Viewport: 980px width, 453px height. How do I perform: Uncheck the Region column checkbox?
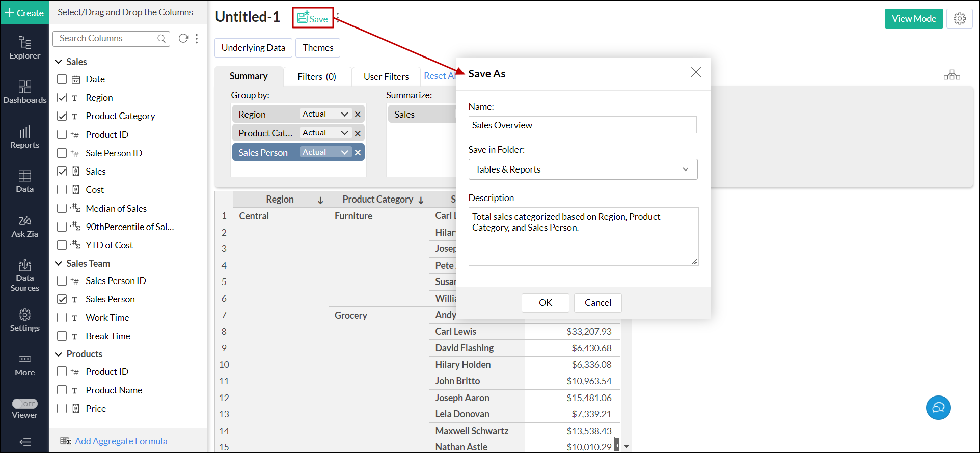[x=62, y=98]
